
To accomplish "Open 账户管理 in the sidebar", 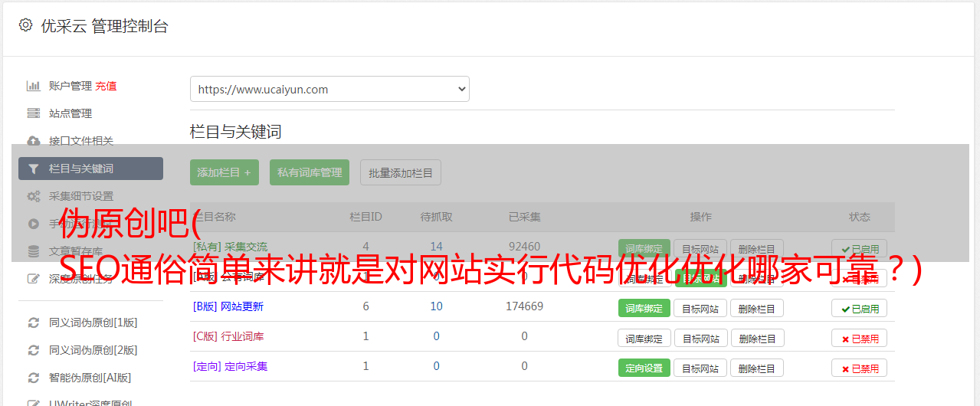I will click(70, 86).
